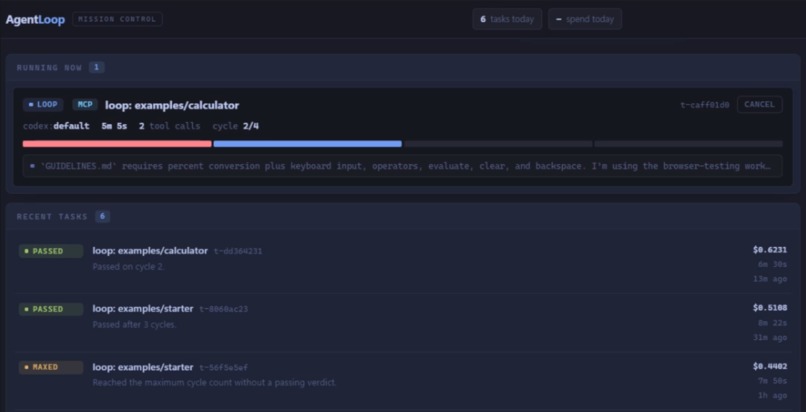Click the fourth empty cycle progress segment

688,144
